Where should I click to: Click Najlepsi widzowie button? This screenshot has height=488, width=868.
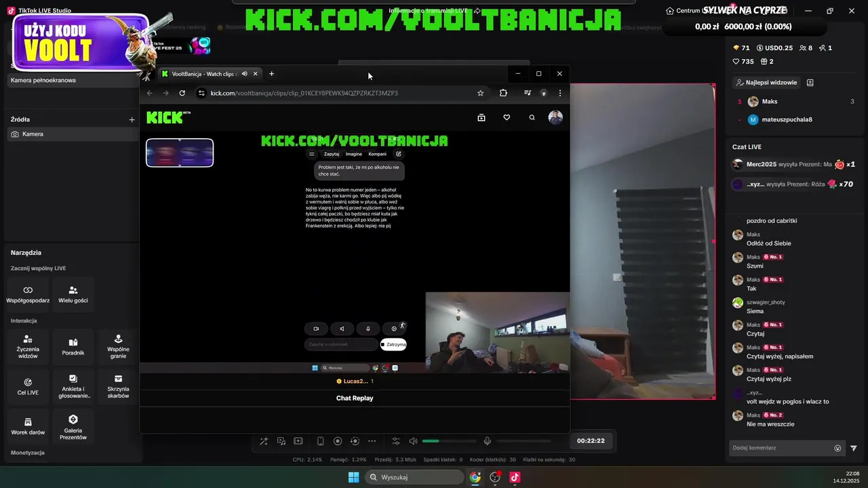click(766, 83)
